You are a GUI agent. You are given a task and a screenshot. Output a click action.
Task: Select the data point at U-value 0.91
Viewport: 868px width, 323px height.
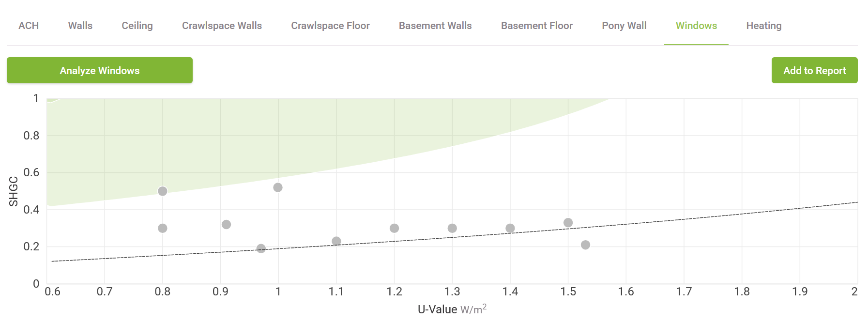coord(226,225)
